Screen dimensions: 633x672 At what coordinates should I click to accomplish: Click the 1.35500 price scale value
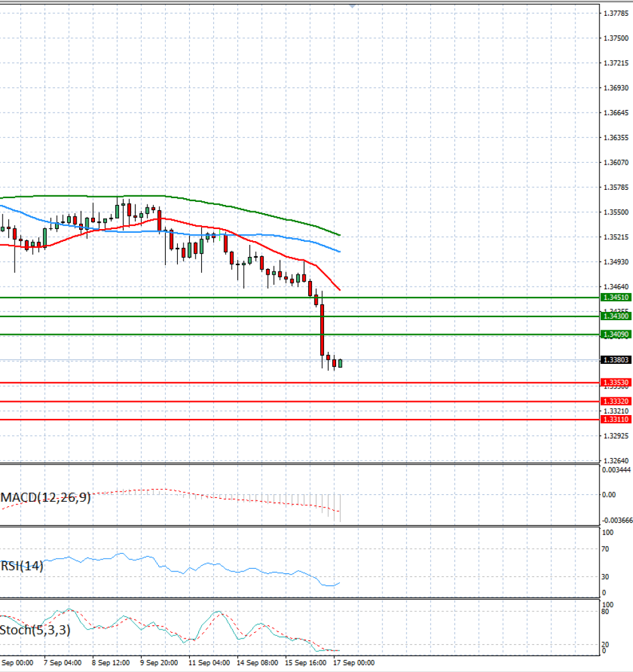616,212
